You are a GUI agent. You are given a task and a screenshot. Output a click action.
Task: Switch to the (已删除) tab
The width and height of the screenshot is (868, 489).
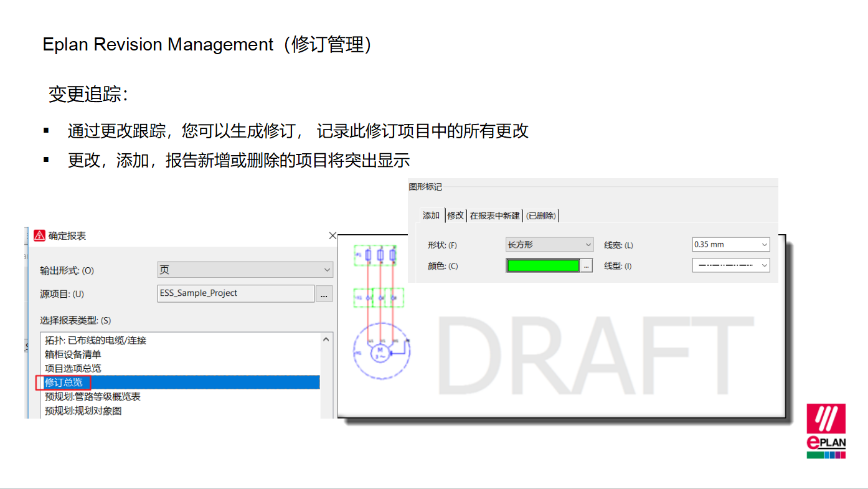[x=541, y=216]
